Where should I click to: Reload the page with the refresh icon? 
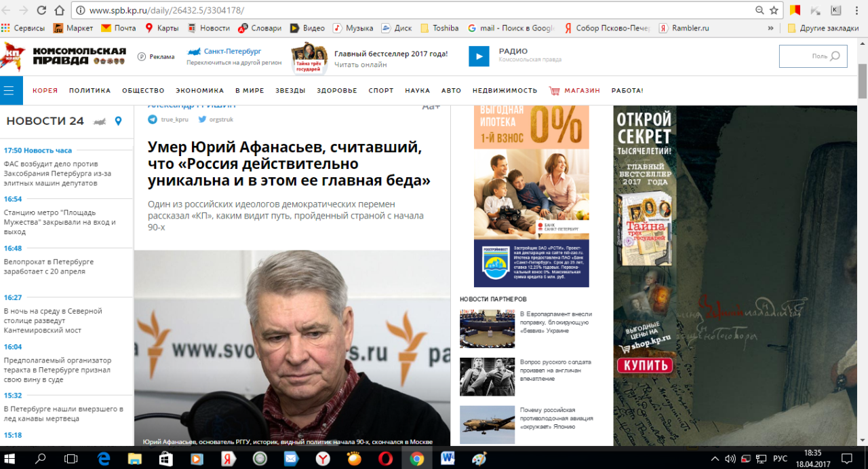pos(41,10)
